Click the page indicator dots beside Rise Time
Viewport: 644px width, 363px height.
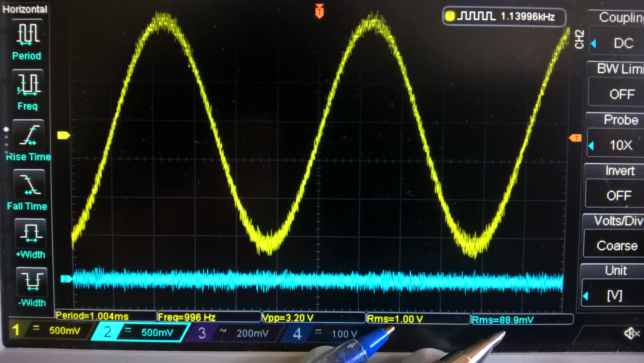(6, 141)
